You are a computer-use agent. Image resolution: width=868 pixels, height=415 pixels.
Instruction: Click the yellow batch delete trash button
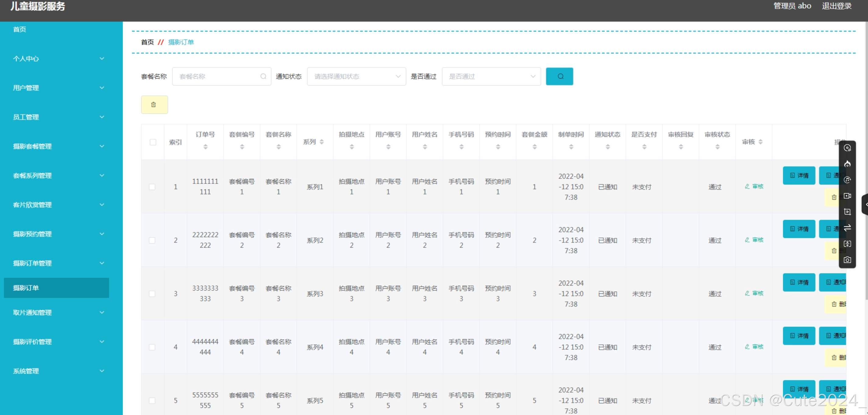click(154, 105)
